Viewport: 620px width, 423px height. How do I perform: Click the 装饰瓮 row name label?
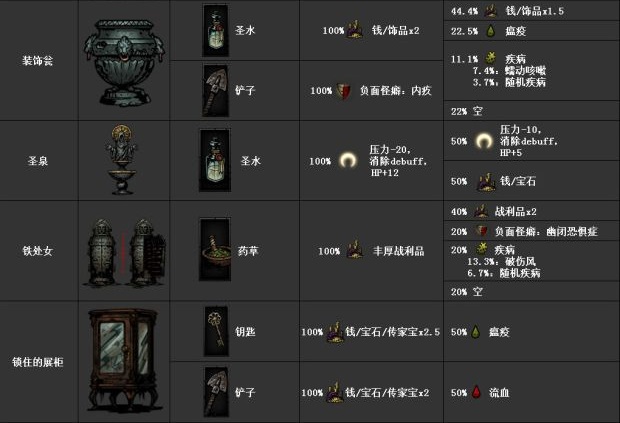(40, 60)
